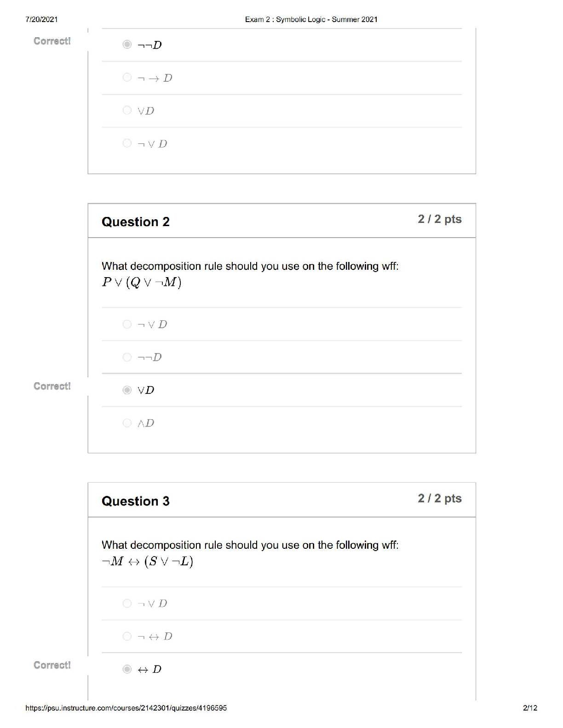Viewport: 563px width, 728px height.
Task: Open the psu.instructure.com quiz URL in the footer
Action: coord(126,708)
